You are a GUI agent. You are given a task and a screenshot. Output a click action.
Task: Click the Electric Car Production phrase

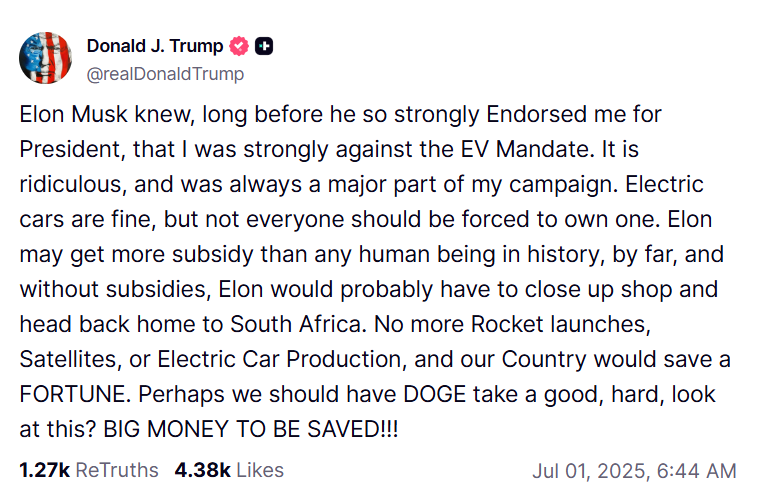pyautogui.click(x=280, y=359)
